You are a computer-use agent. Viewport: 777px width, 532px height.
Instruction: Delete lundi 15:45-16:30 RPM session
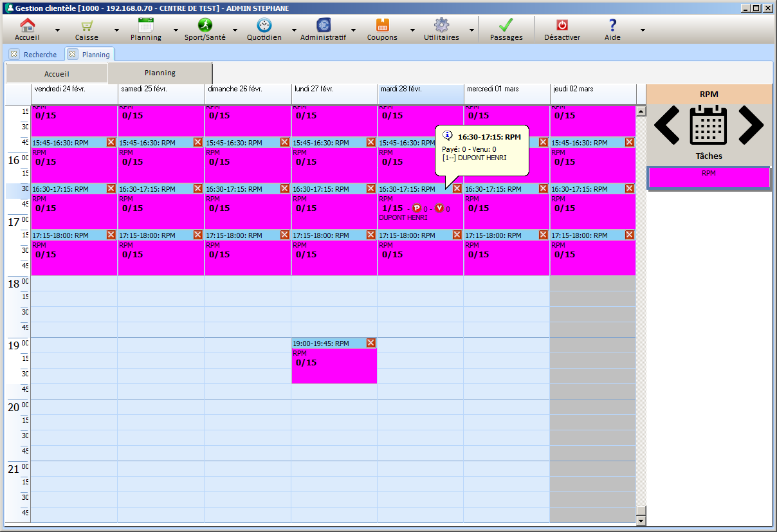(x=370, y=142)
